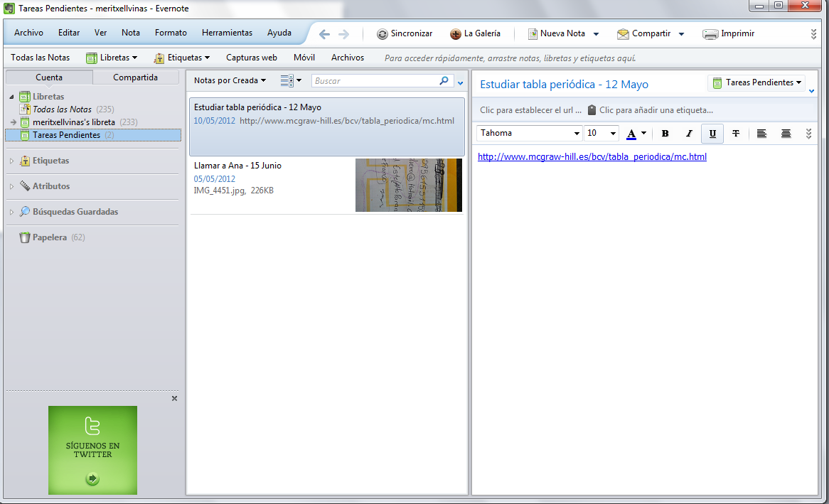829x504 pixels.
Task: Click the Etiquetas tag icon in sidebar
Action: [x=25, y=161]
